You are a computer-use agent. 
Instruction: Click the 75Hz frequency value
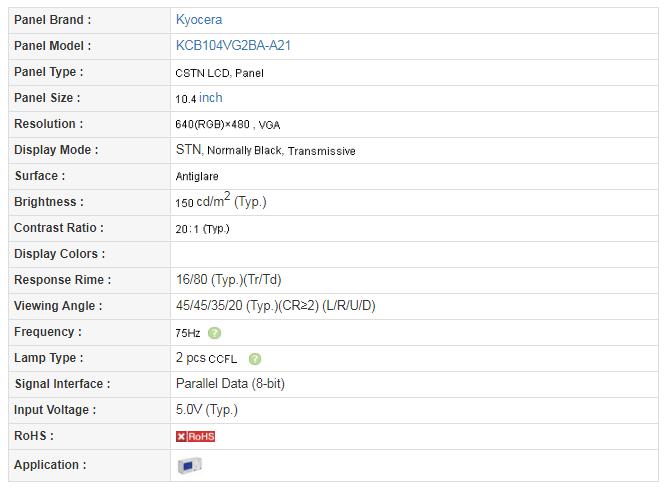187,333
